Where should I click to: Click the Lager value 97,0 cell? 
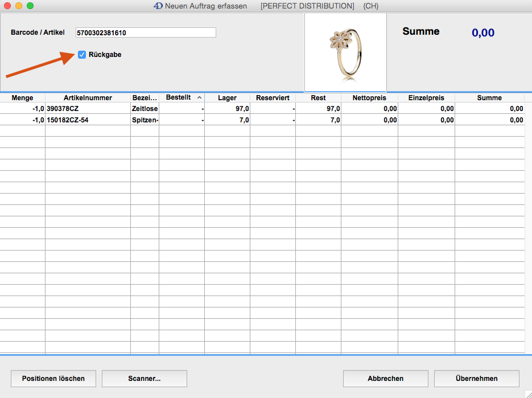click(227, 108)
